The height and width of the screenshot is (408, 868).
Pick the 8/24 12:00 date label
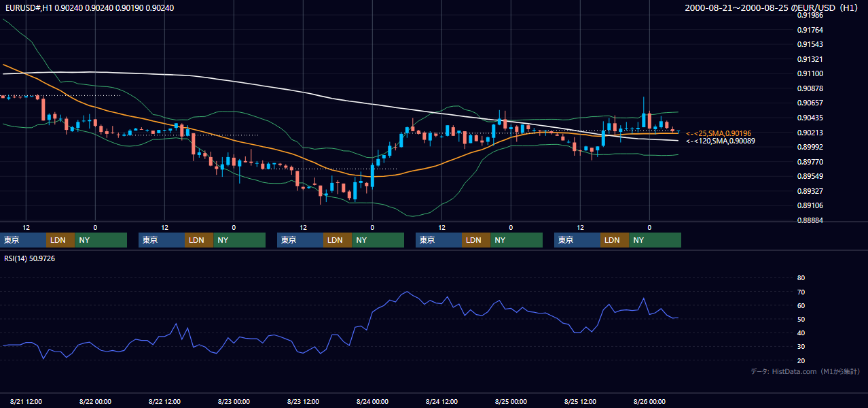(442, 402)
